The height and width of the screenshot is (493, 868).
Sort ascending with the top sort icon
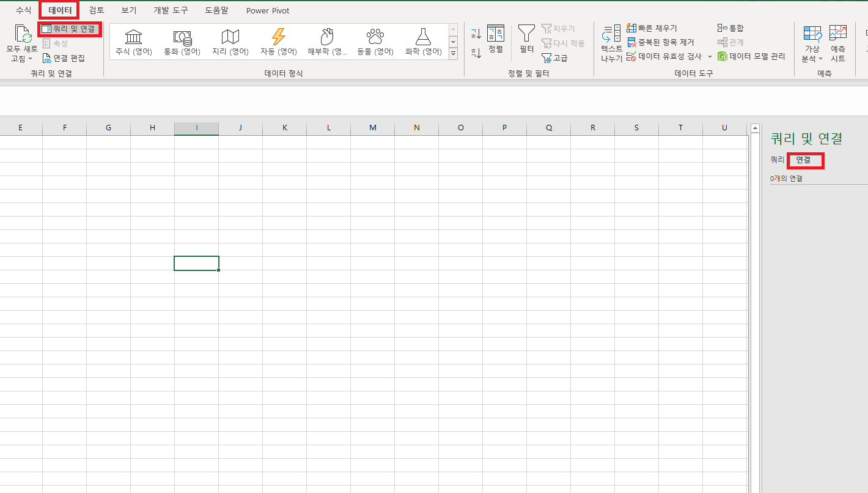click(x=477, y=34)
